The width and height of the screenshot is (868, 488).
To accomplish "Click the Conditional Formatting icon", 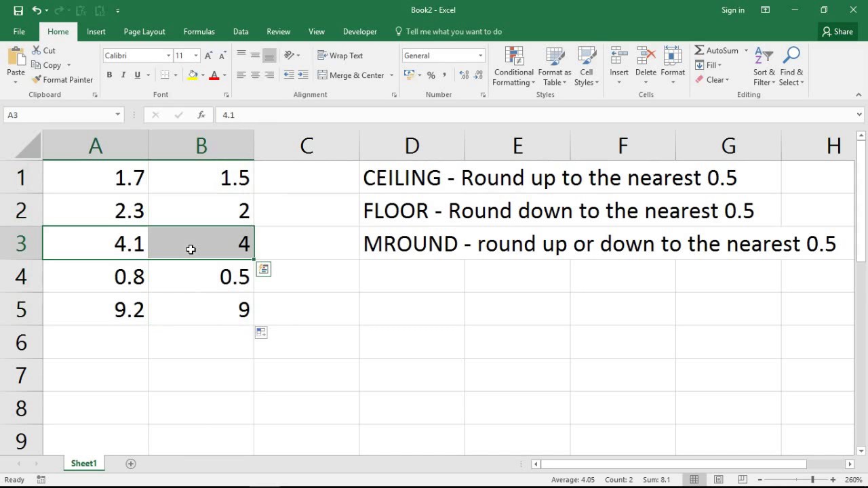I will click(513, 57).
